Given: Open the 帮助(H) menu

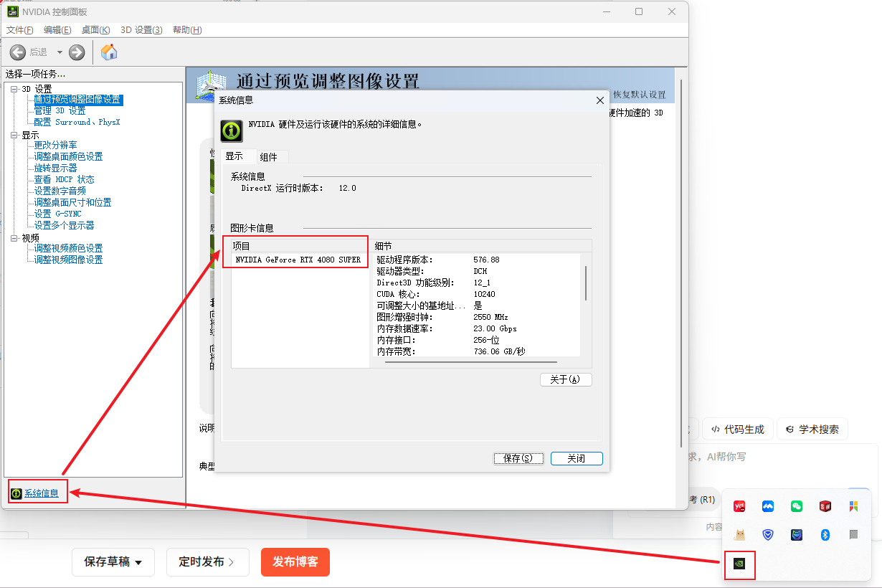Looking at the screenshot, I should 187,30.
